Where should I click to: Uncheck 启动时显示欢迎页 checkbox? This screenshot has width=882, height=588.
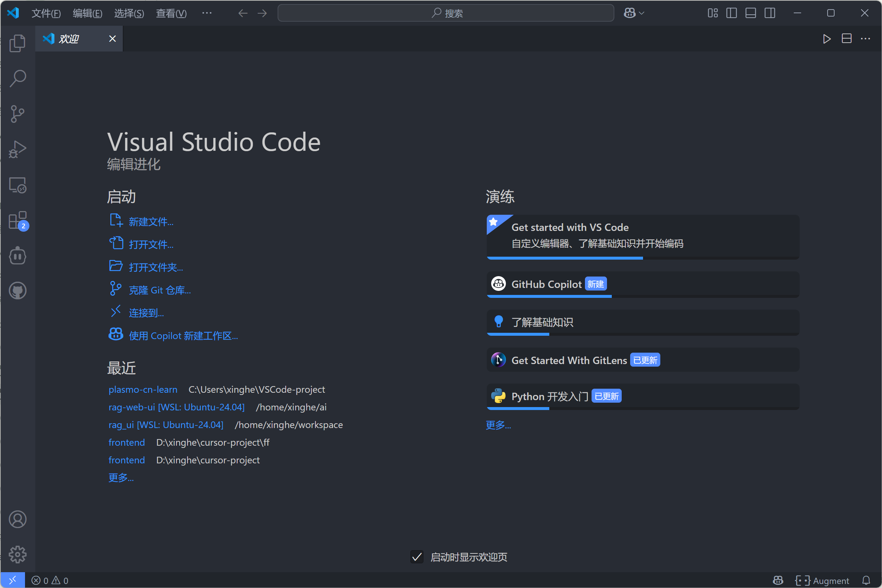coord(417,557)
